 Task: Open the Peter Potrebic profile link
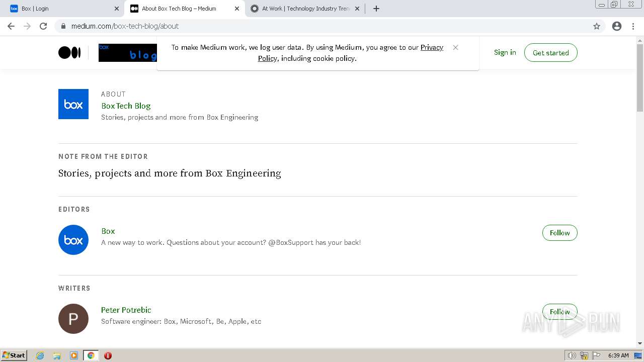(x=126, y=310)
